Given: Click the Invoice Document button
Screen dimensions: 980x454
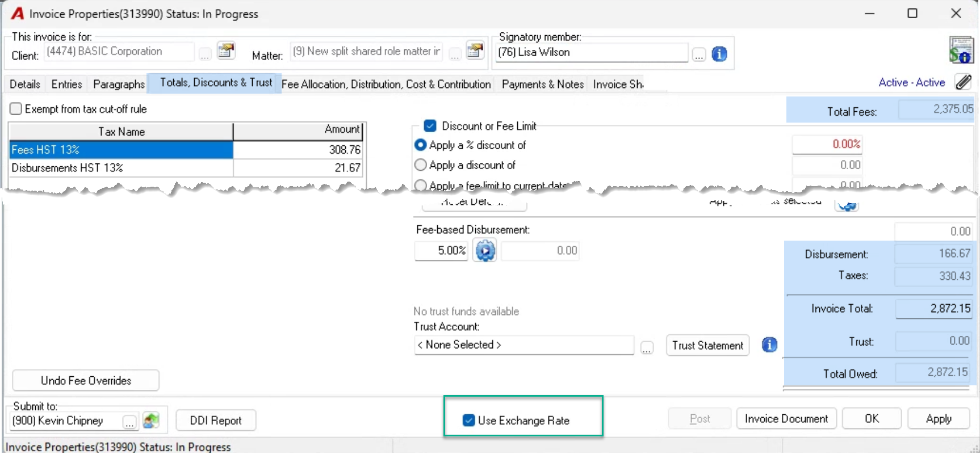Looking at the screenshot, I should [786, 419].
